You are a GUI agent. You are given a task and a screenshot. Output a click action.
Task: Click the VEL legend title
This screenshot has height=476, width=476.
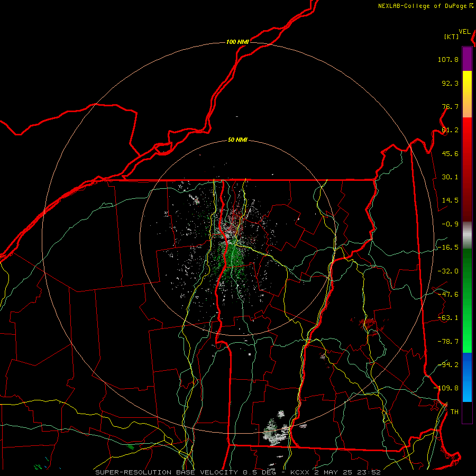[x=464, y=32]
